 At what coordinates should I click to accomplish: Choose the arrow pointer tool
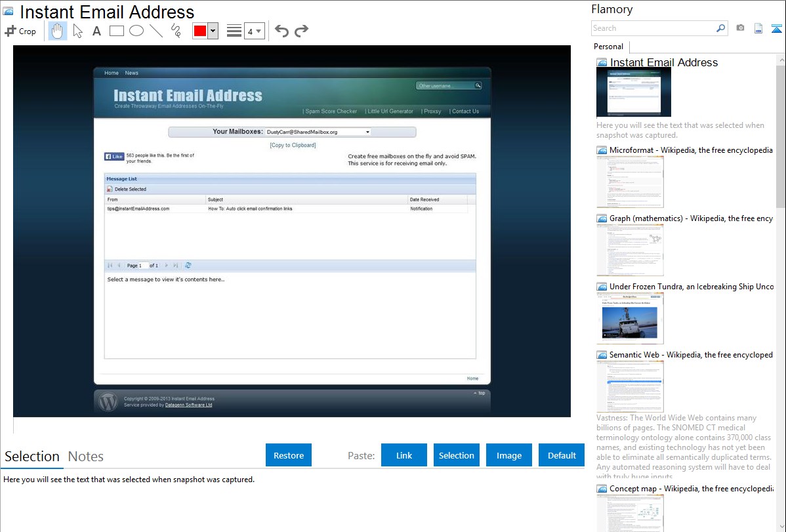[x=77, y=31]
